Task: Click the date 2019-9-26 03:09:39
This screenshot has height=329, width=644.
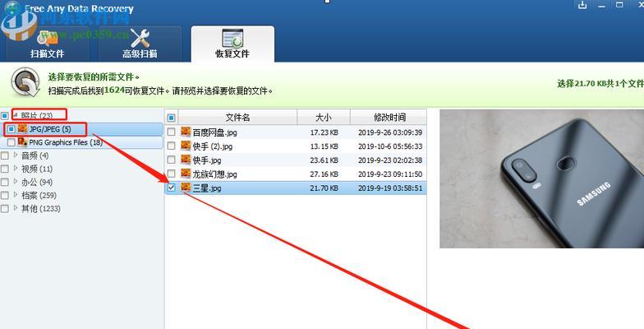Action: click(x=390, y=132)
